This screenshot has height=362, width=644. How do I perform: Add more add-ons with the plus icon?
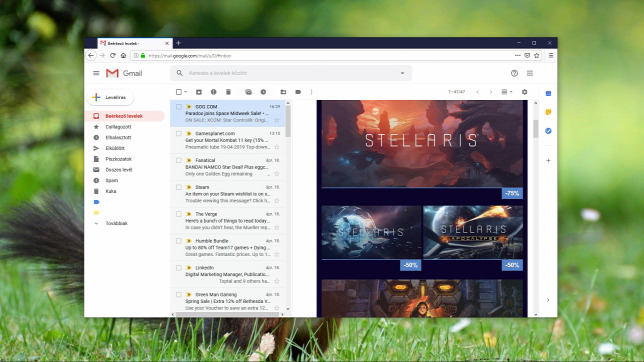(x=548, y=161)
